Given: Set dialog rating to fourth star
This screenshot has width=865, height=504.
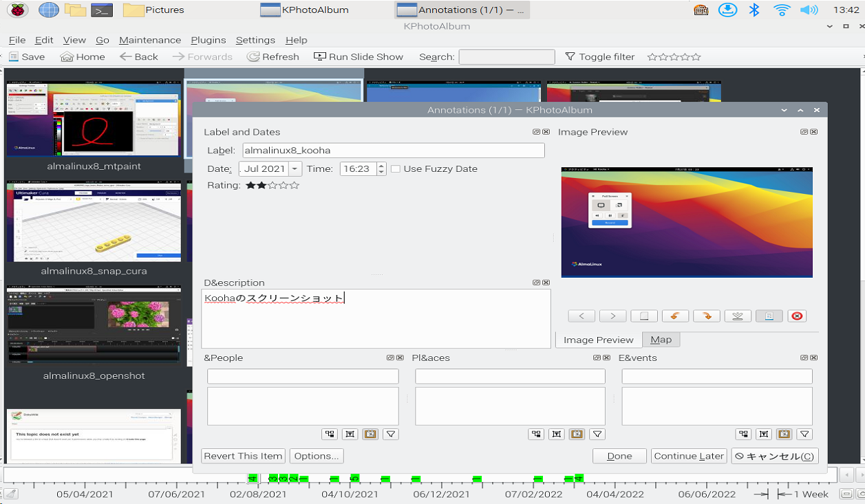Looking at the screenshot, I should coord(284,185).
